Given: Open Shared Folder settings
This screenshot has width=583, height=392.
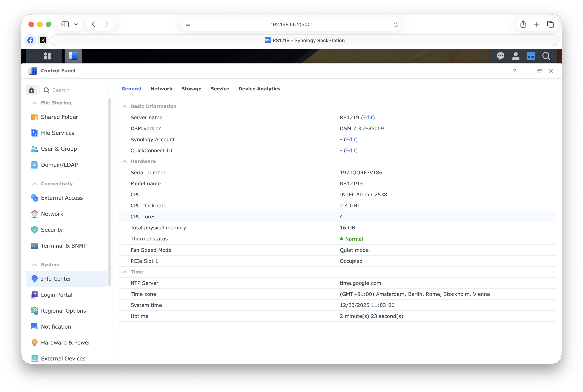Looking at the screenshot, I should pyautogui.click(x=59, y=117).
